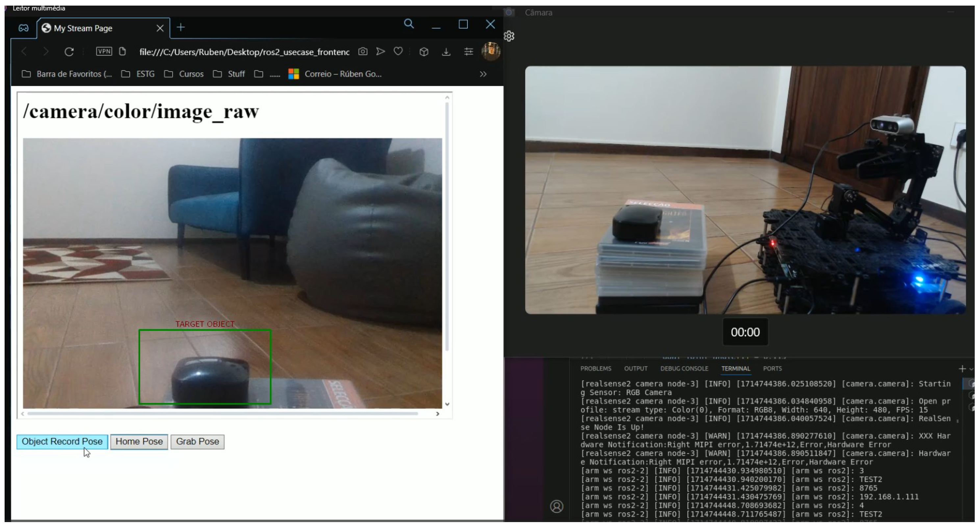Click the heart bookmark icon
The image size is (980, 528).
click(x=398, y=51)
